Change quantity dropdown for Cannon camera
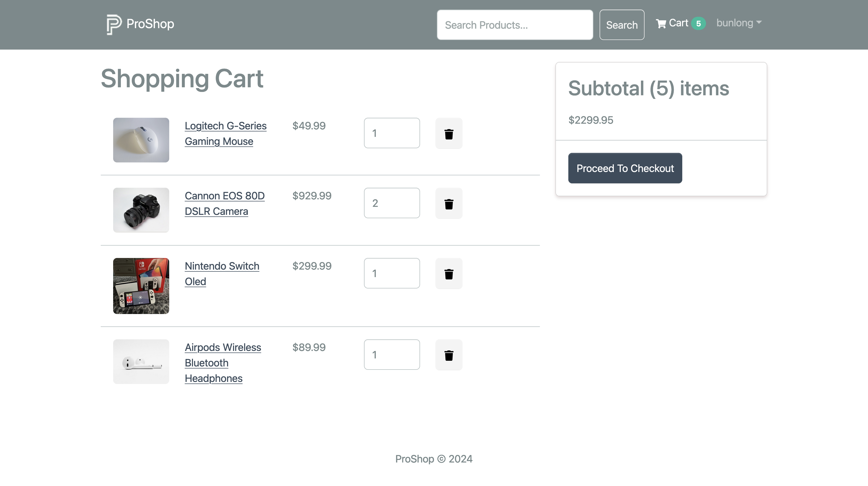Image resolution: width=868 pixels, height=486 pixels. tap(392, 203)
